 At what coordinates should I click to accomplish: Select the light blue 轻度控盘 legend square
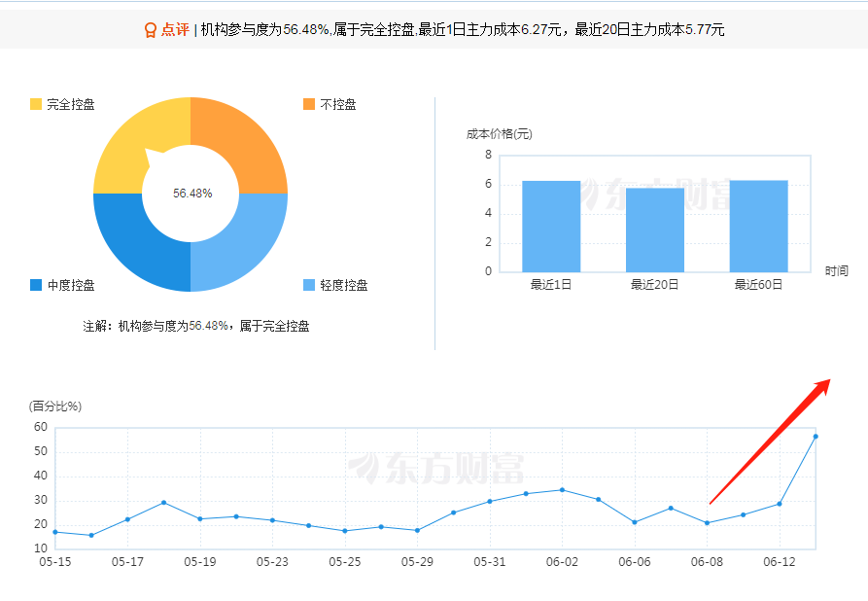(x=307, y=285)
